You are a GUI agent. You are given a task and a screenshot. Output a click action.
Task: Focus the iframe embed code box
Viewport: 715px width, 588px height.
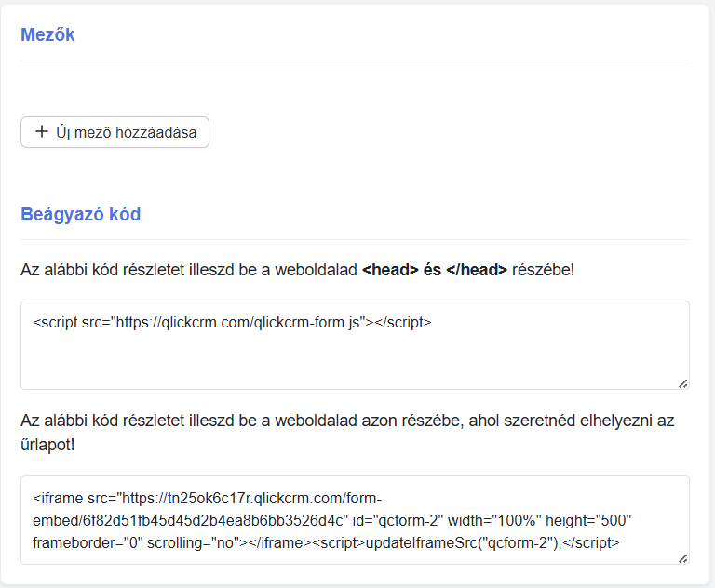point(355,520)
